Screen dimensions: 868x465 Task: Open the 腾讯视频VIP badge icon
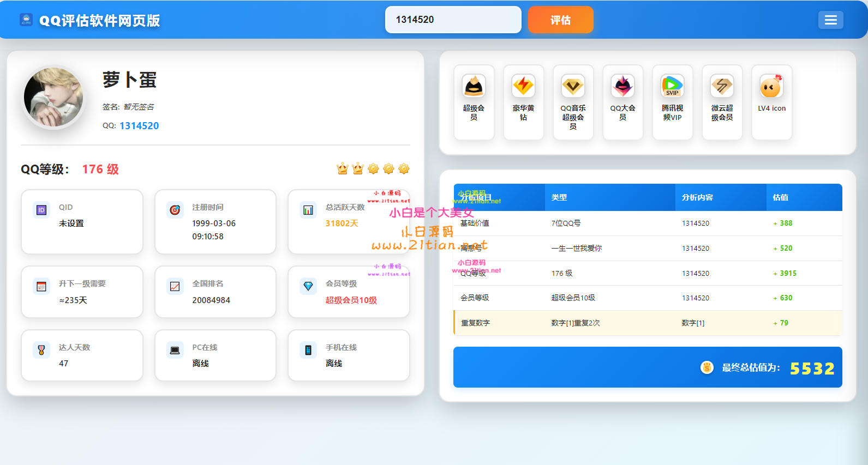pos(672,86)
